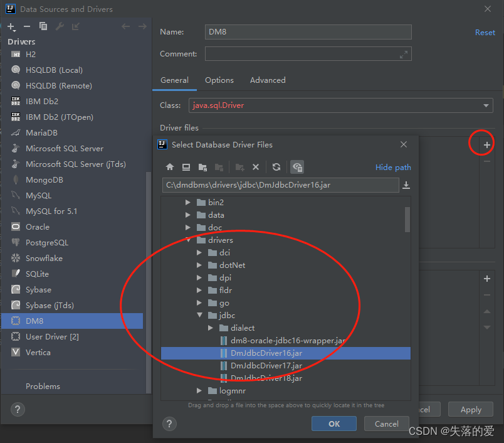Expand the dotNet folder
Screen dimensions: 504x443
coord(199,265)
